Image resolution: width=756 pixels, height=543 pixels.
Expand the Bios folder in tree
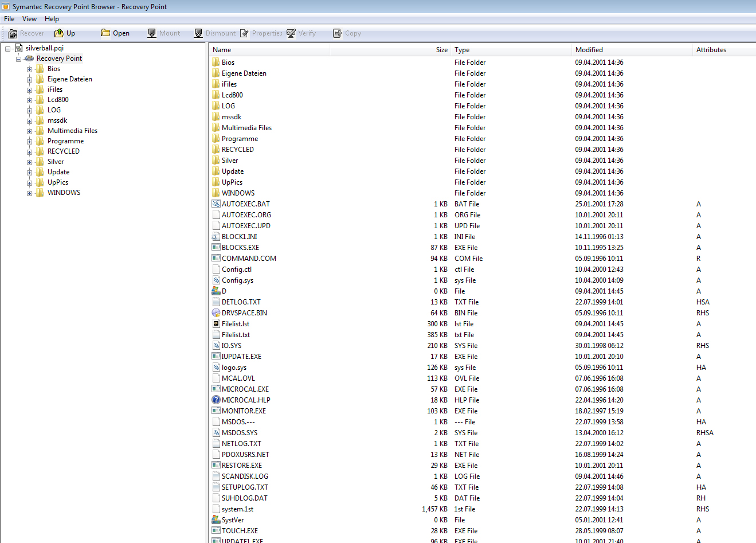point(30,69)
